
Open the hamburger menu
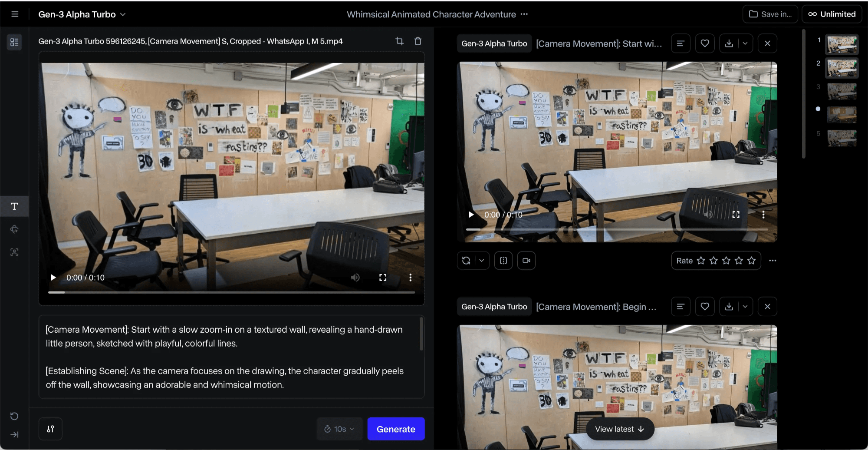pos(15,14)
